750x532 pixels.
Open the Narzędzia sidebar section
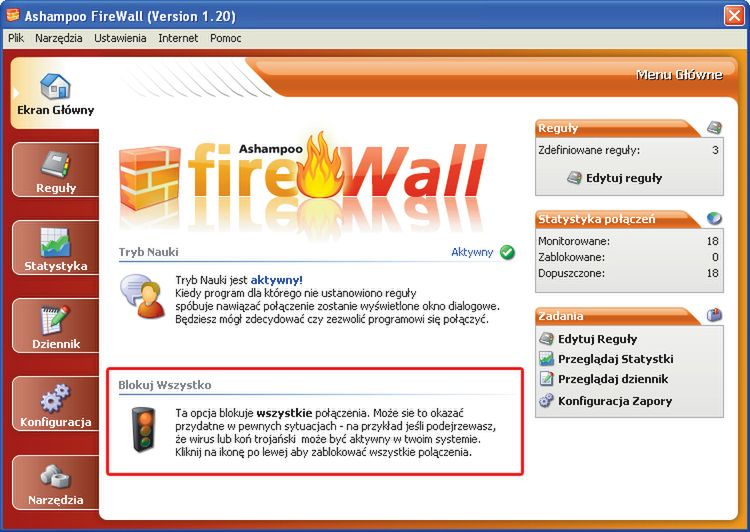click(x=55, y=482)
